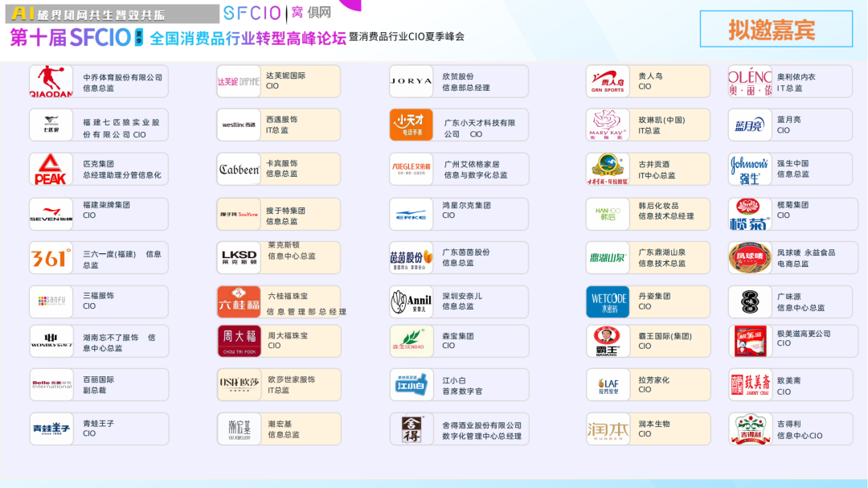
Task: Click the 致美斋 red logo thumbnail
Action: pyautogui.click(x=750, y=384)
